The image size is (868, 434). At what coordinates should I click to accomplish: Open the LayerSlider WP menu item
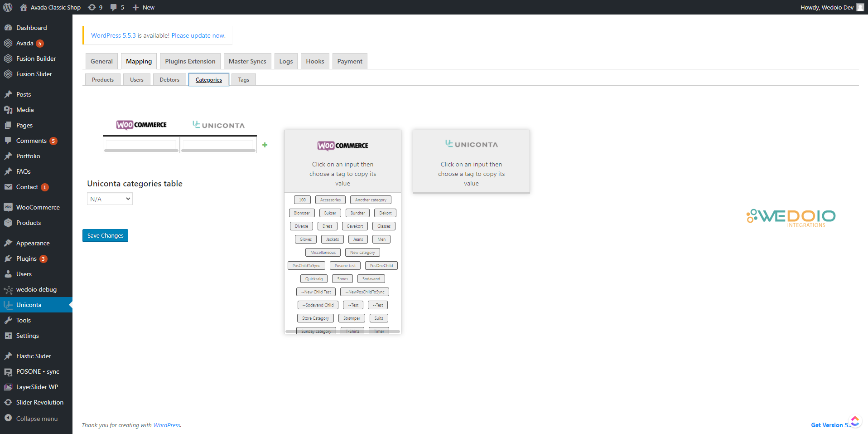(36, 387)
